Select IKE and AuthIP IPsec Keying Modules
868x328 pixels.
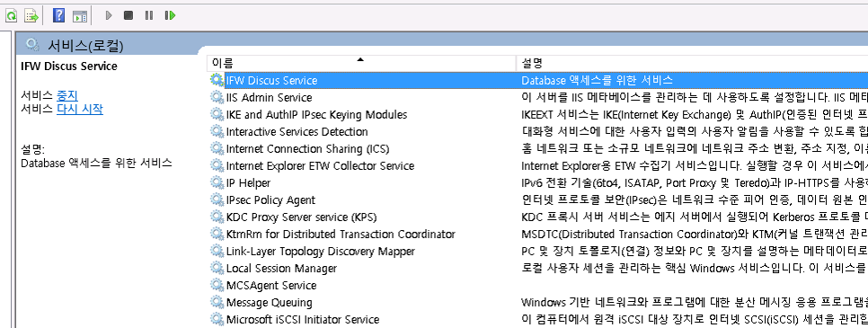[x=316, y=115]
